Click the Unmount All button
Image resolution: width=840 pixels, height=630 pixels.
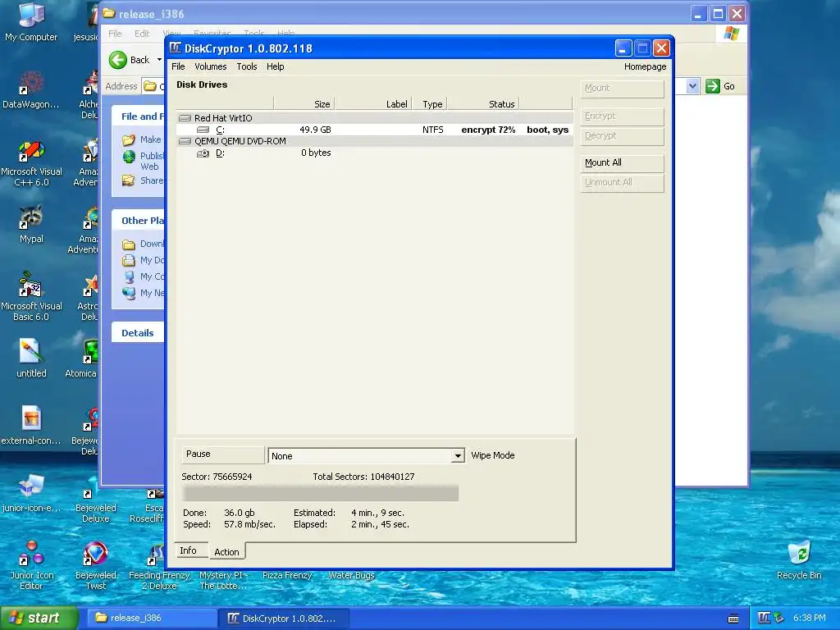tap(623, 183)
